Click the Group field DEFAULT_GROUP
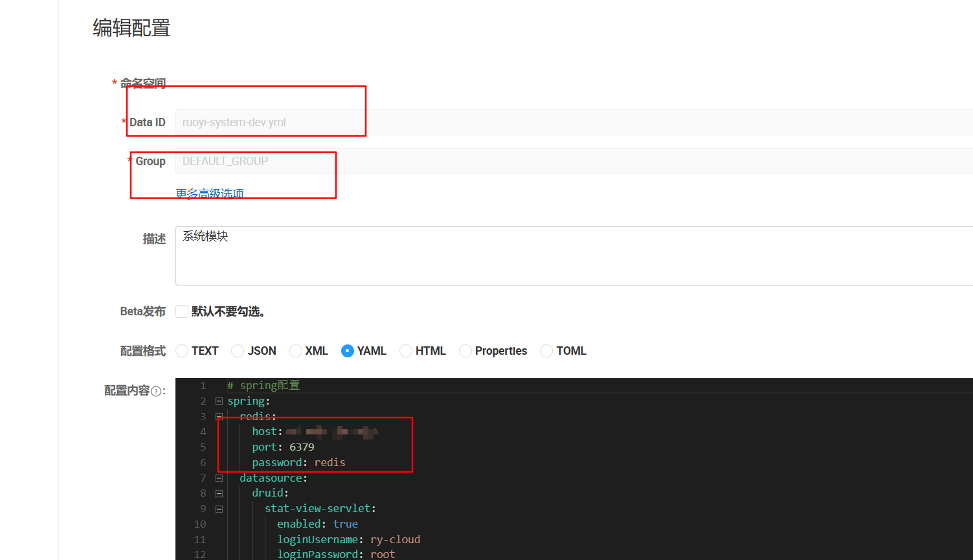Screen dimensions: 973x560 [x=574, y=161]
